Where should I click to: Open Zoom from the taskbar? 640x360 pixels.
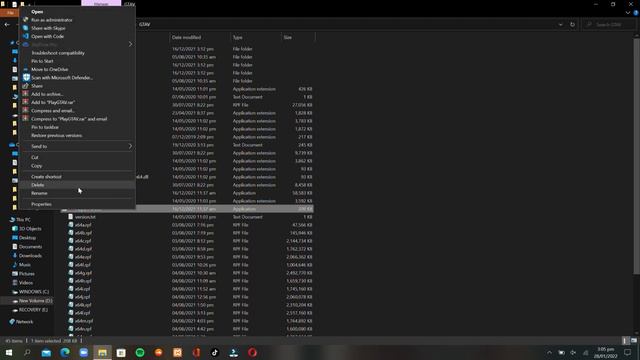point(84,352)
